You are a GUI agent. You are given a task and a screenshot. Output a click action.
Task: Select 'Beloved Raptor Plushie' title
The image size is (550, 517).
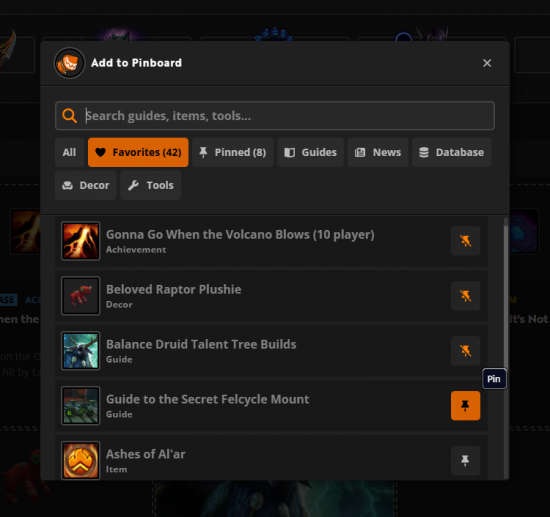tap(174, 289)
